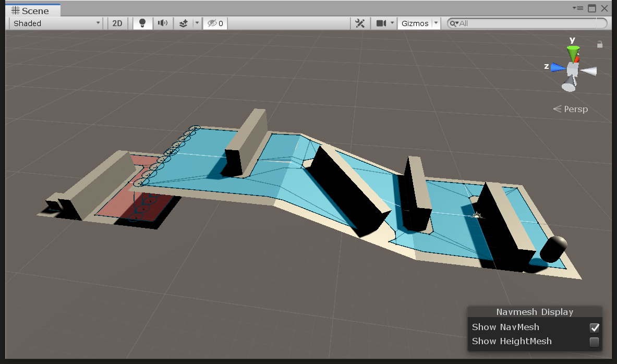Click the center cube of the orientation gizmo
617x364 pixels.
tap(573, 69)
